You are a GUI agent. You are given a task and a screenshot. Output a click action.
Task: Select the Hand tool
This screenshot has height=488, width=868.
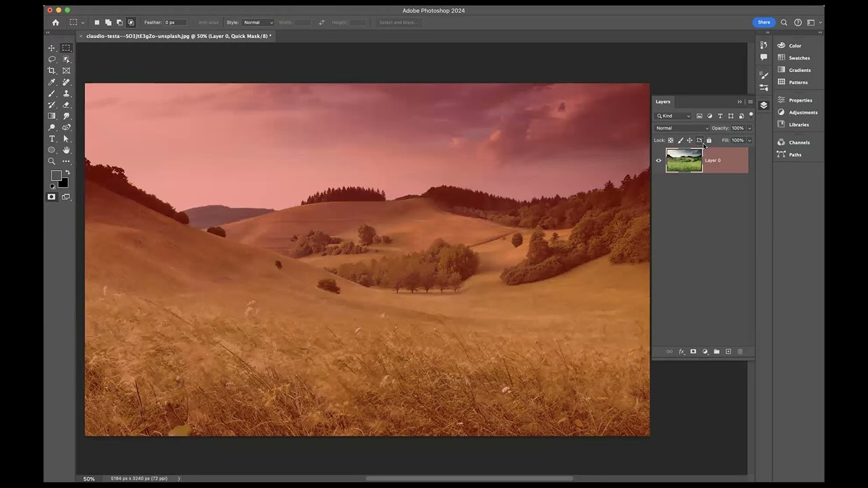(x=66, y=150)
